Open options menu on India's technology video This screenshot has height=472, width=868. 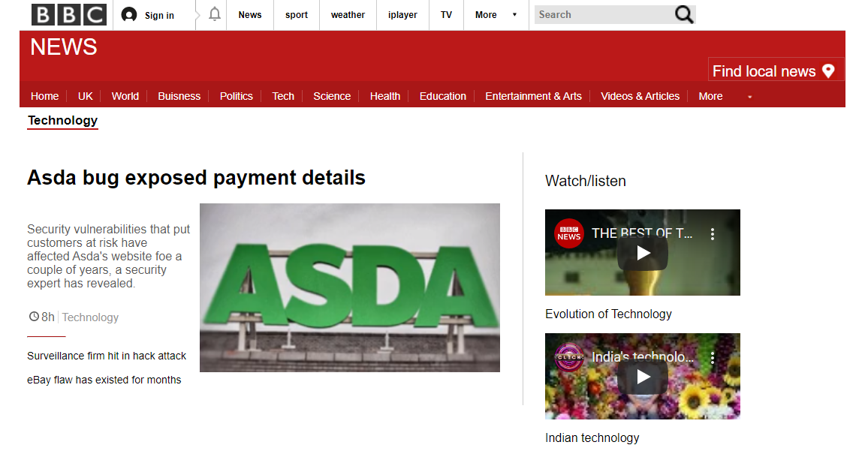[x=713, y=358]
